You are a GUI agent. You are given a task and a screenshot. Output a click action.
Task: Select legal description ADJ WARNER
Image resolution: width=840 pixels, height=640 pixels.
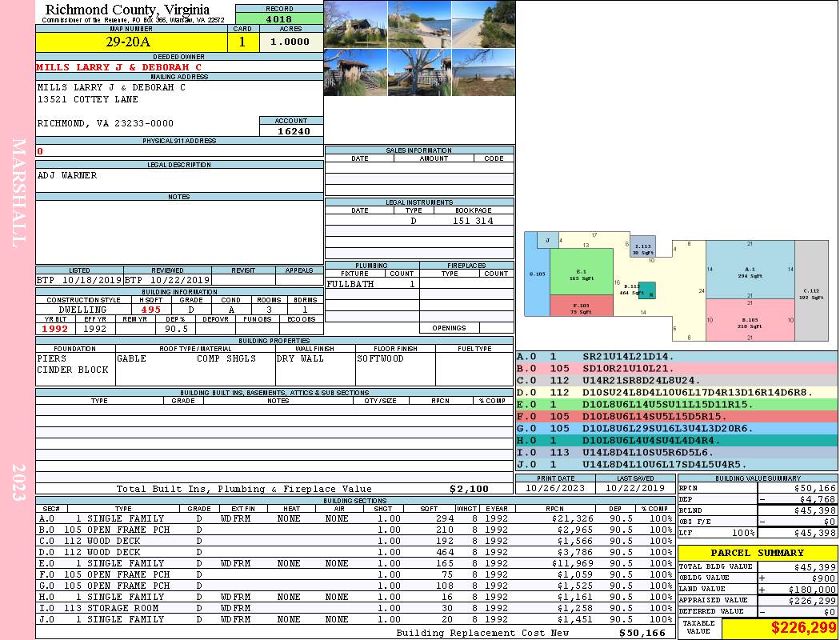point(67,176)
